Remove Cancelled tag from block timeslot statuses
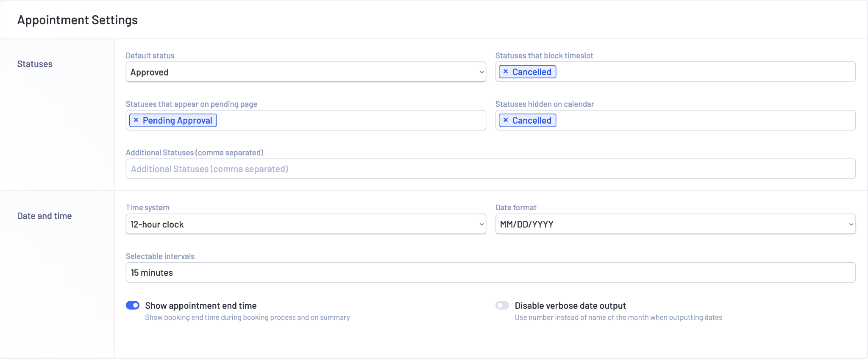Viewport: 868px width, 361px height. point(505,72)
